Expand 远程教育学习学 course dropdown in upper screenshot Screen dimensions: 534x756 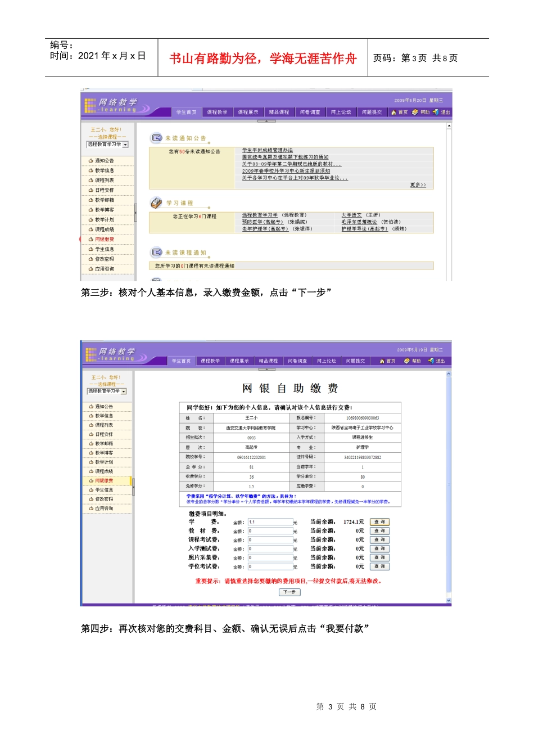125,145
